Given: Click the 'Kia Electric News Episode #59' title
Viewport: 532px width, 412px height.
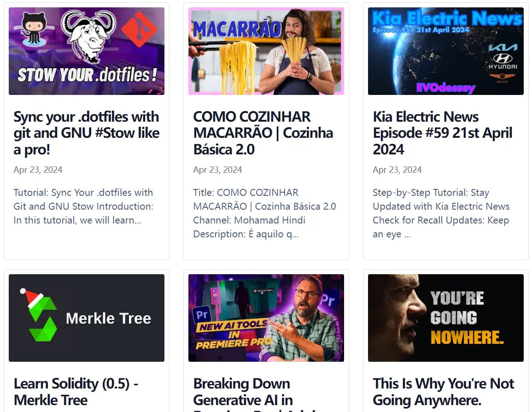Looking at the screenshot, I should [x=443, y=133].
